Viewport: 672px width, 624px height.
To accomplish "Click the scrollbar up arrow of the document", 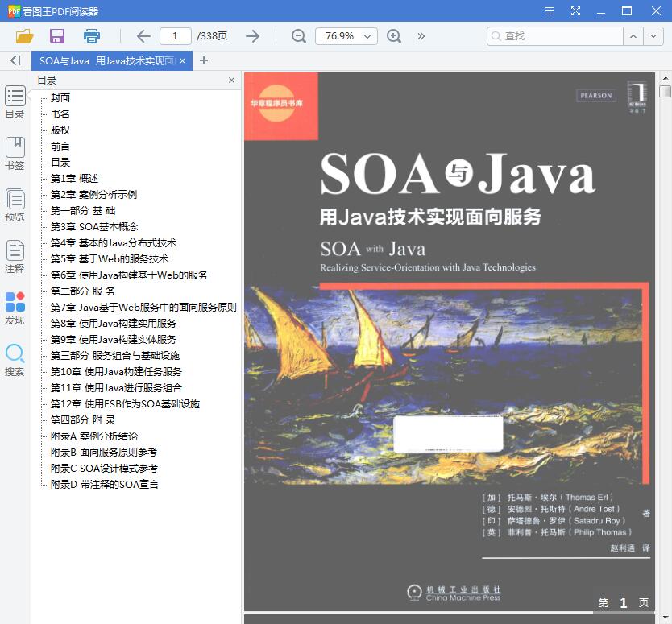I will pyautogui.click(x=665, y=78).
